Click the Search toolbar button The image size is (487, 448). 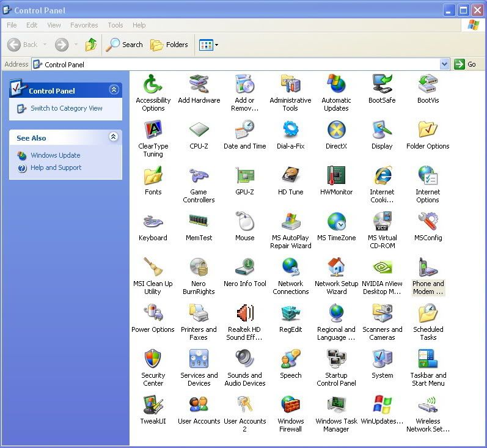[124, 45]
